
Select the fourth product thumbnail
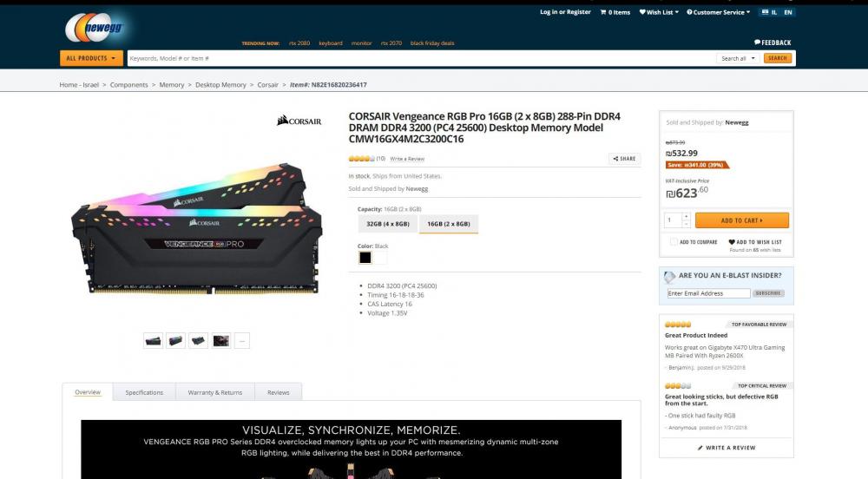(x=220, y=341)
